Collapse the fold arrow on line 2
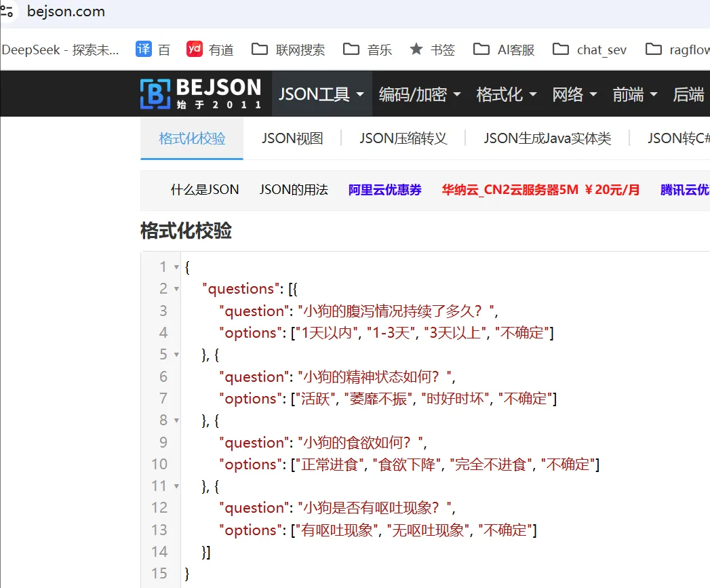 176,289
